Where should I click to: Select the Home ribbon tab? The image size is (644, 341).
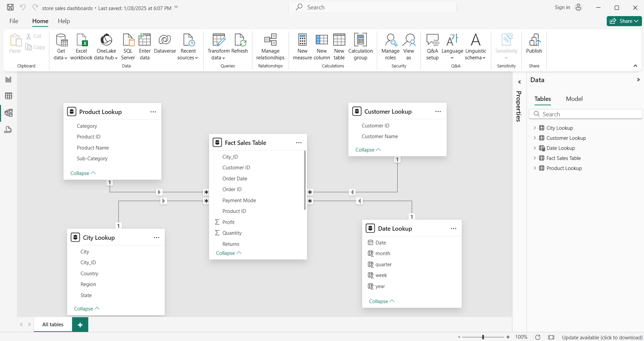[x=40, y=21]
